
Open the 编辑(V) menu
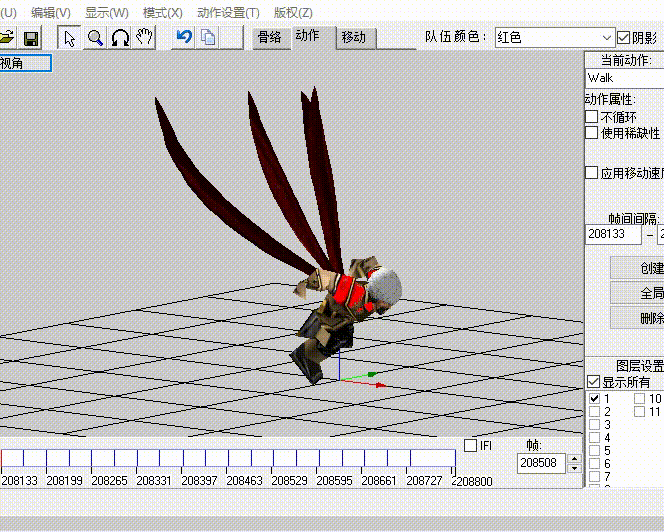coord(51,13)
